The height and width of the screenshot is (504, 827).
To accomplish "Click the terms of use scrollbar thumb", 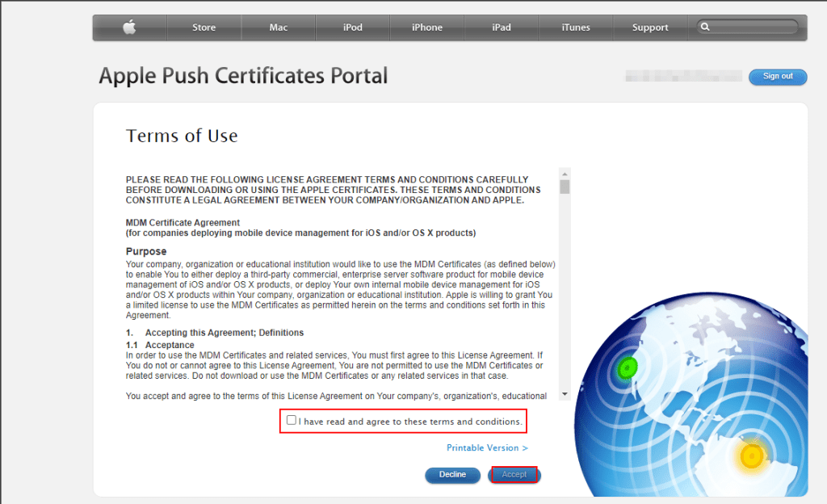I will (565, 187).
